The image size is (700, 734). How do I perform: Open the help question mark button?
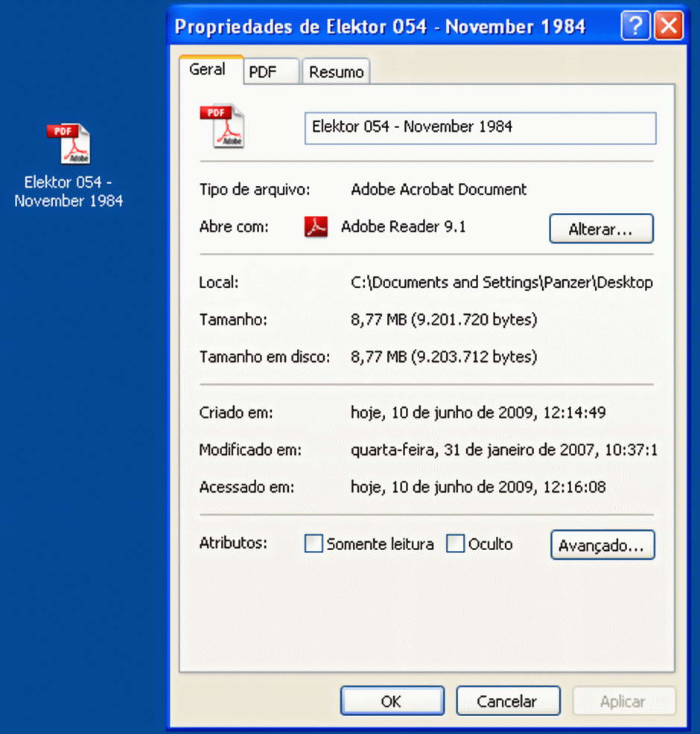[x=635, y=25]
